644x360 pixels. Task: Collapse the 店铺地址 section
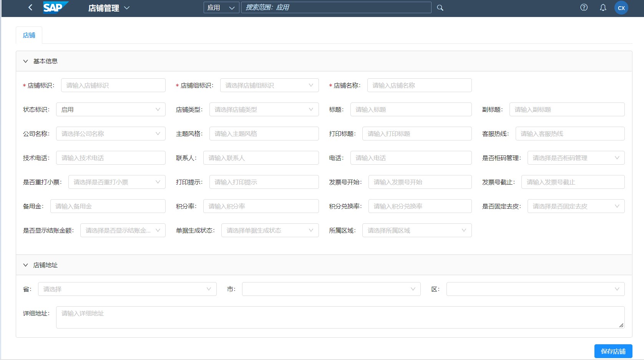[25, 265]
